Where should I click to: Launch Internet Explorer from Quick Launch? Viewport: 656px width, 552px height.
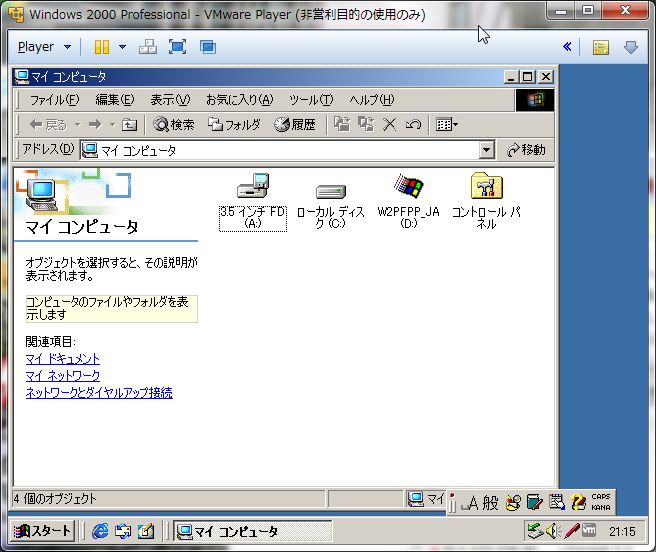click(100, 531)
